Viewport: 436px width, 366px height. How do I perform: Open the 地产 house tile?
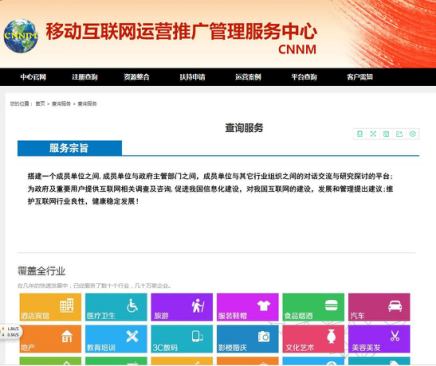tap(50, 339)
